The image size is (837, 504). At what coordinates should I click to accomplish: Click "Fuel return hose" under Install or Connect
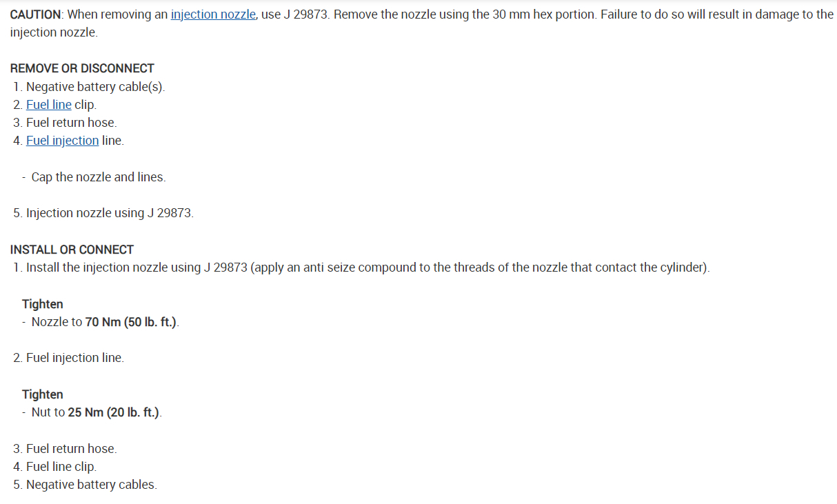[x=71, y=449]
